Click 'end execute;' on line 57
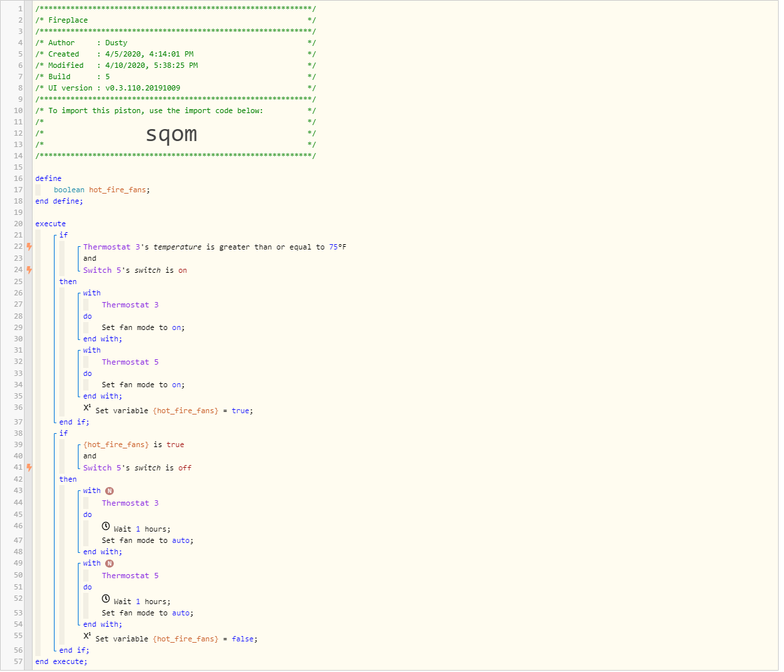 click(x=61, y=662)
